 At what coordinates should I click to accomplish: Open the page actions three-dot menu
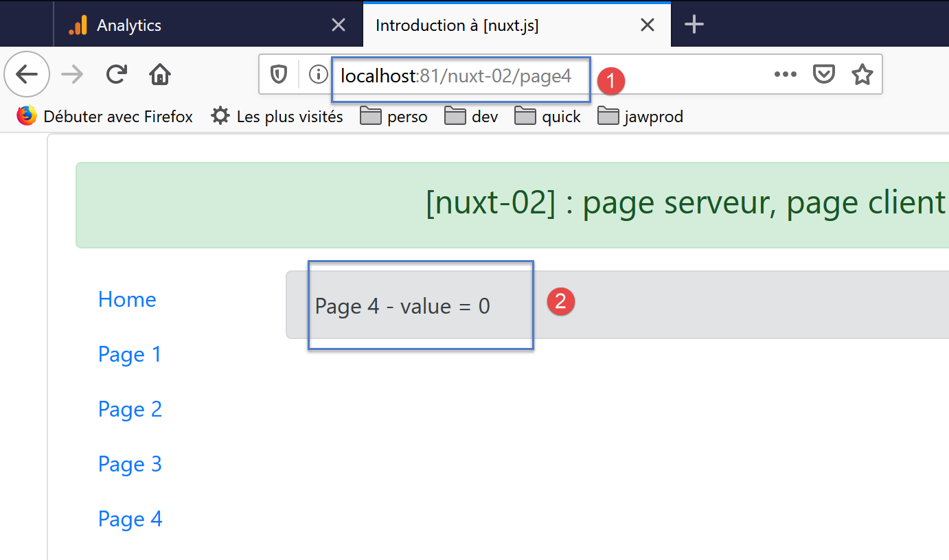(785, 75)
